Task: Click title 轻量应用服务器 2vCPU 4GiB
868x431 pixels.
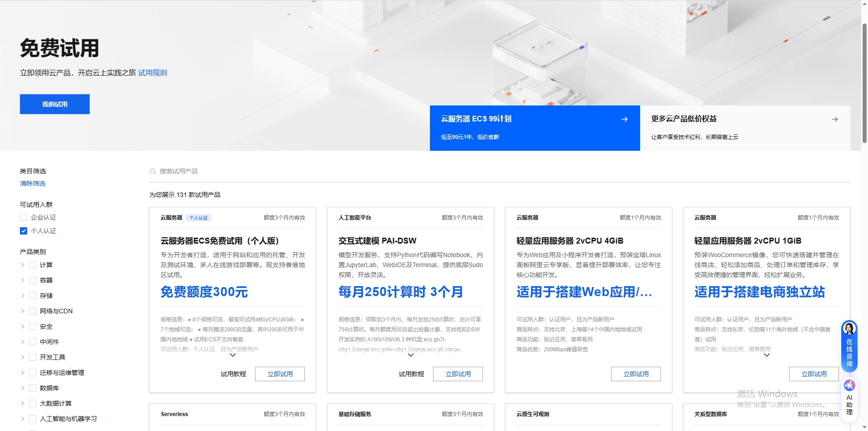Action: [x=570, y=241]
